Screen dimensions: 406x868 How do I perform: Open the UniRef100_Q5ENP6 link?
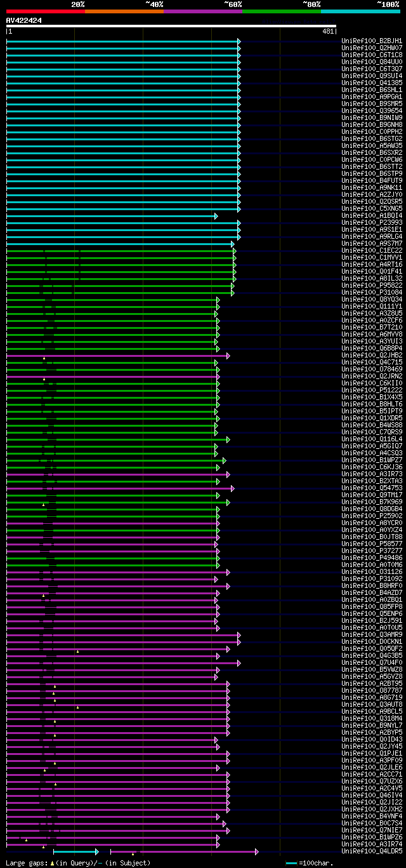372,613
